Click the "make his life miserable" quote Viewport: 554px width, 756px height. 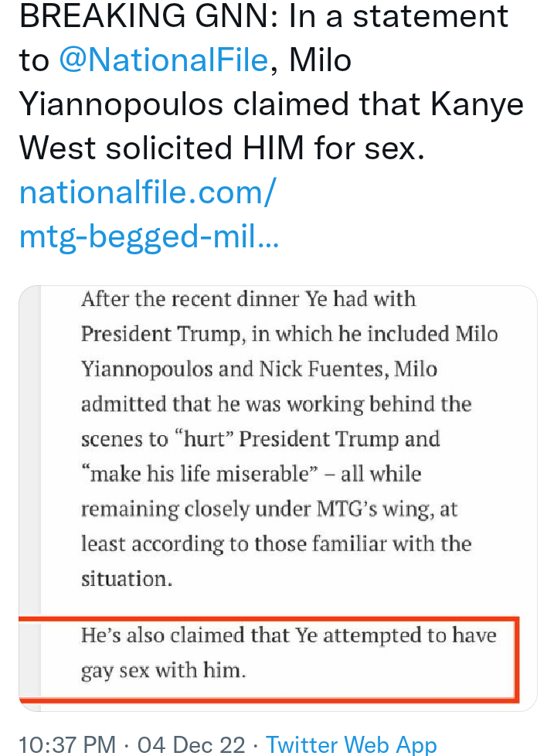[x=200, y=474]
